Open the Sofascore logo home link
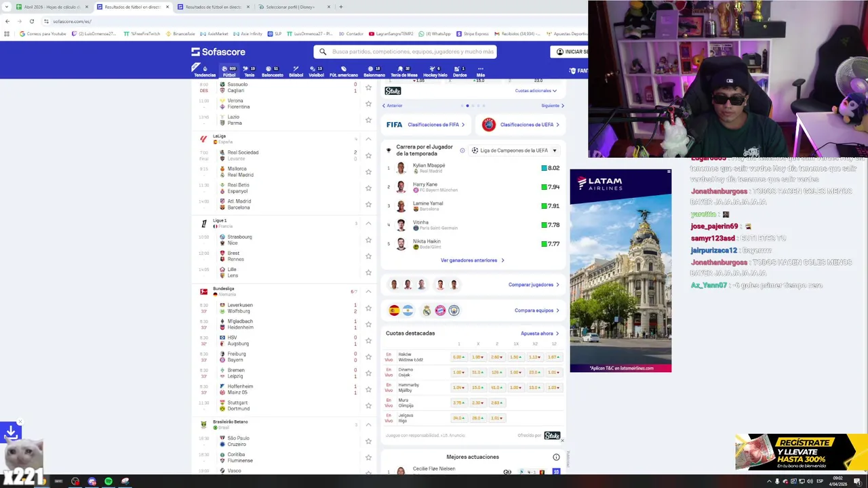Screen dimensions: 868x488 coord(218,52)
